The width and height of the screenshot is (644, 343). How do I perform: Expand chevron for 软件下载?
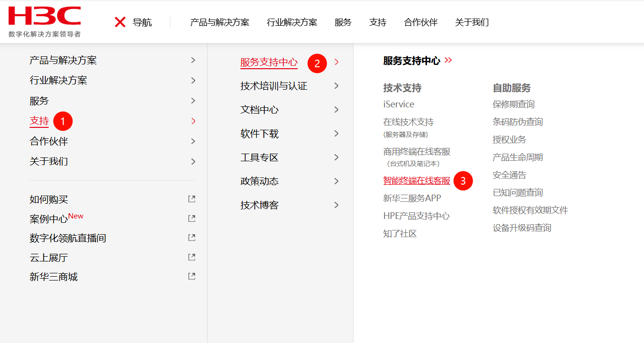[336, 134]
